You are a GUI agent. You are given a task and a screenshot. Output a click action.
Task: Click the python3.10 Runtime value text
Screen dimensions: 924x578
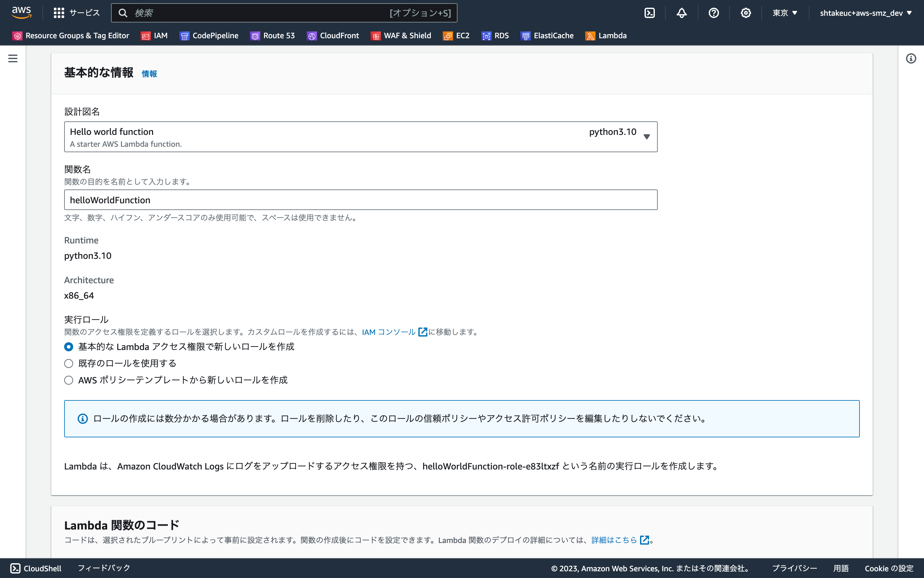pos(88,256)
